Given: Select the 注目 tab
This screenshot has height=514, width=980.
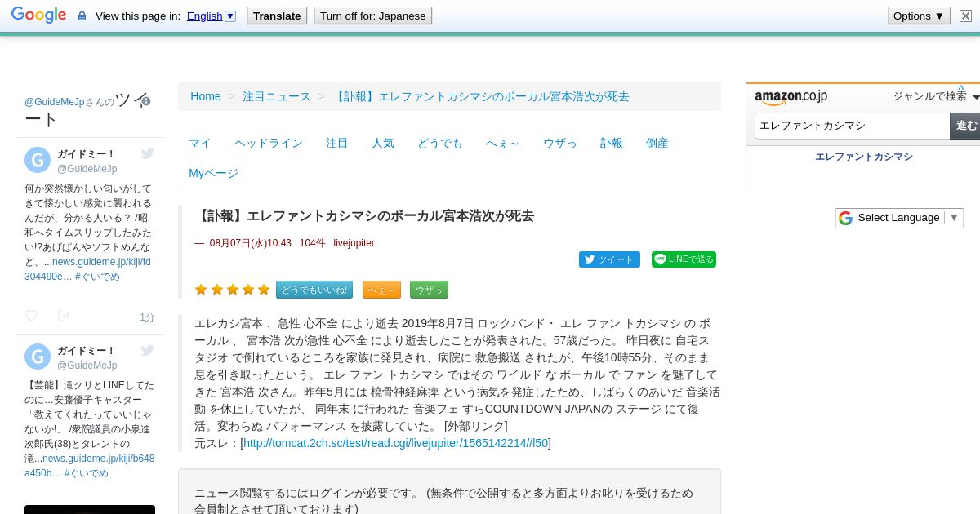Looking at the screenshot, I should point(337,143).
